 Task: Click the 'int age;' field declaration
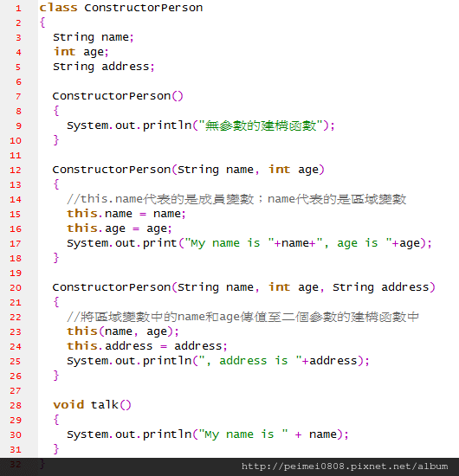click(81, 52)
